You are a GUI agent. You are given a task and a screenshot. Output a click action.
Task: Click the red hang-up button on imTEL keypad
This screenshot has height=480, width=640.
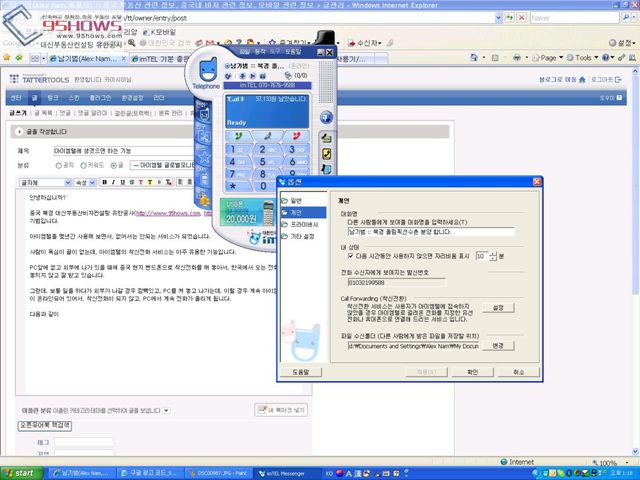297,136
